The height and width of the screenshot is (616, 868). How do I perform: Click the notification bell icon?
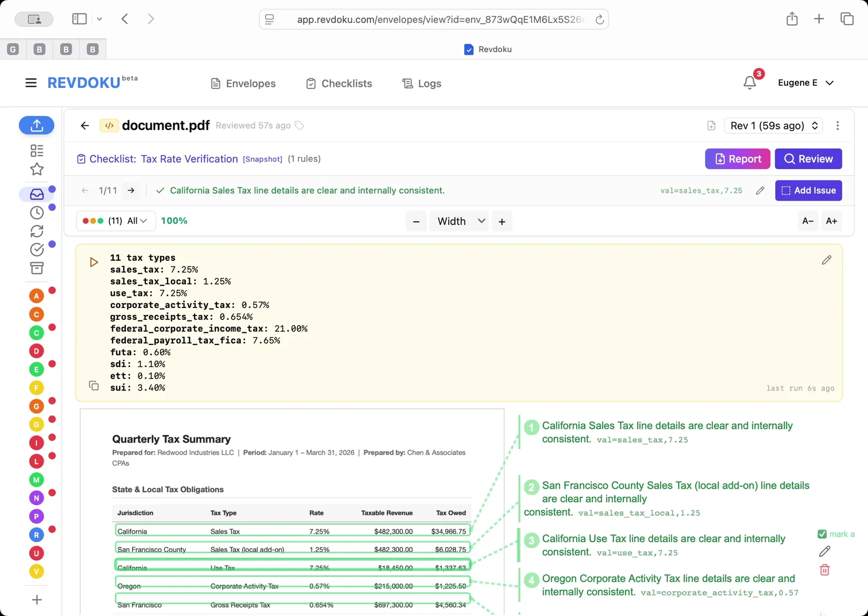pyautogui.click(x=750, y=83)
